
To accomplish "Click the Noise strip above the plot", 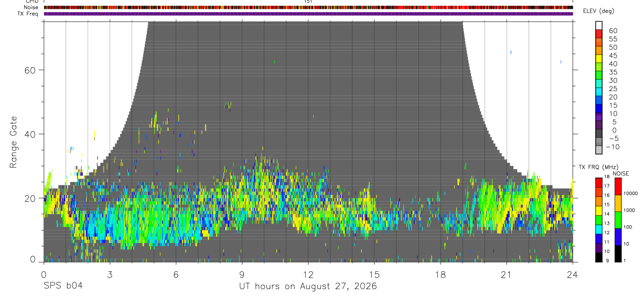I will (308, 7).
